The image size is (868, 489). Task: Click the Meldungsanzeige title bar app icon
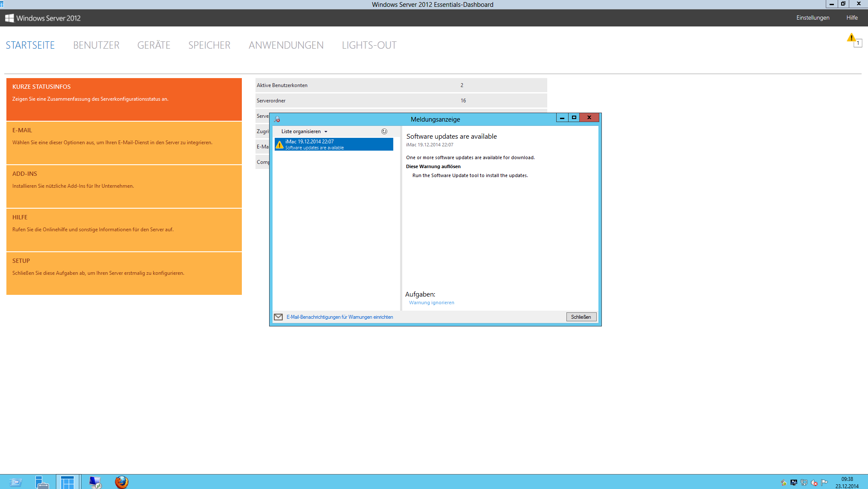(x=277, y=119)
